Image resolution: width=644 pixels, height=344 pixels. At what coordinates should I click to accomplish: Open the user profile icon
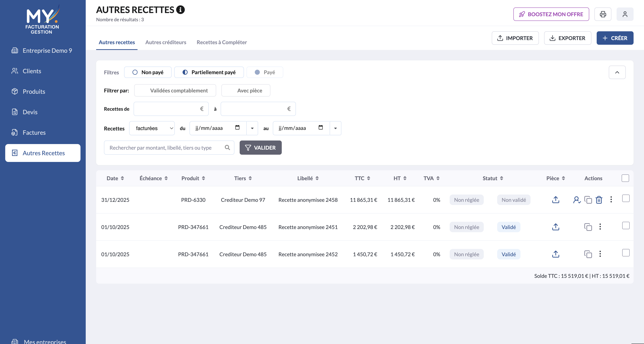(625, 14)
